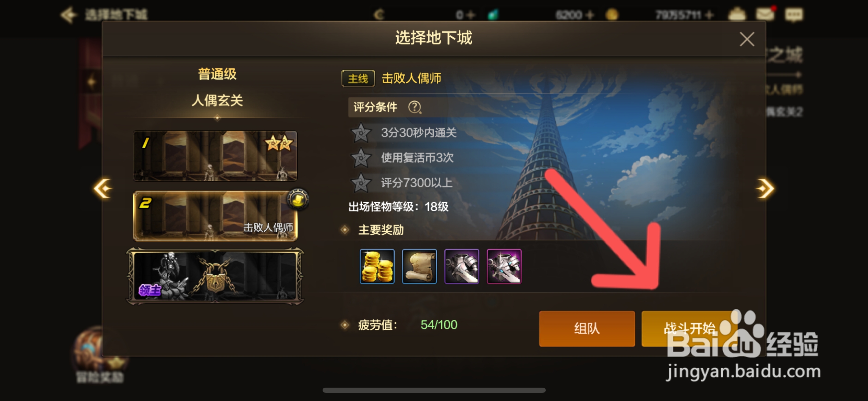
Task: Tap the back arrow beside 选择地下城
Action: (x=68, y=15)
